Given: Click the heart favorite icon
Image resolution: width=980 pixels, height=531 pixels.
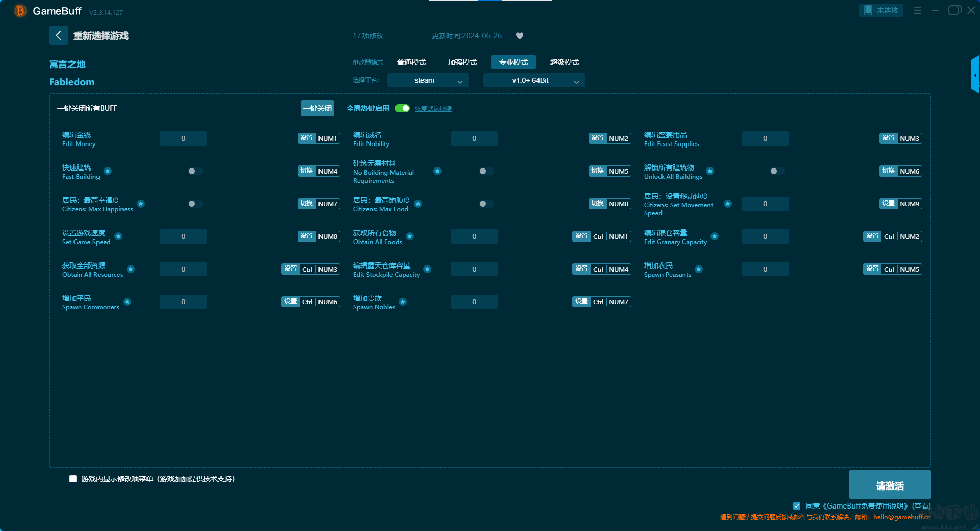Looking at the screenshot, I should pos(520,36).
